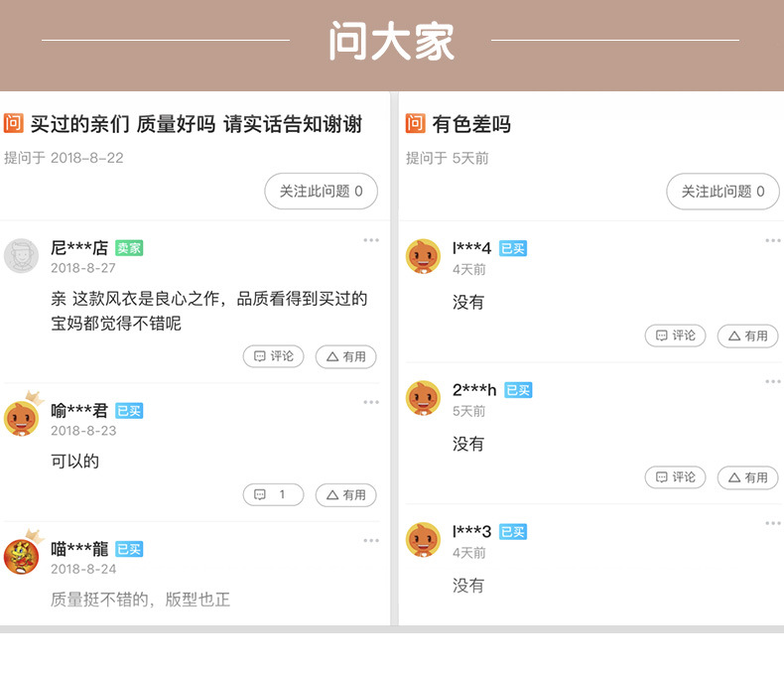Follow the 有色差吗 question via 关注此问题

[x=721, y=192]
